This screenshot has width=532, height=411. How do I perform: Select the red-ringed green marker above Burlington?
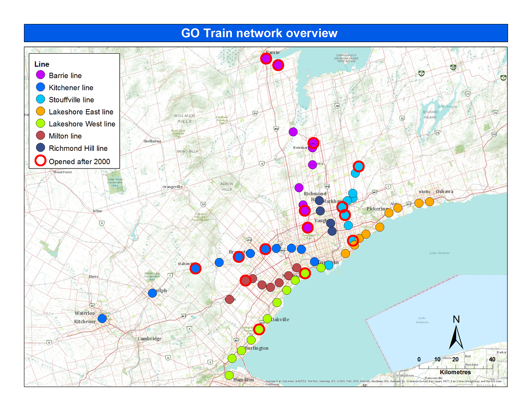[x=259, y=329]
